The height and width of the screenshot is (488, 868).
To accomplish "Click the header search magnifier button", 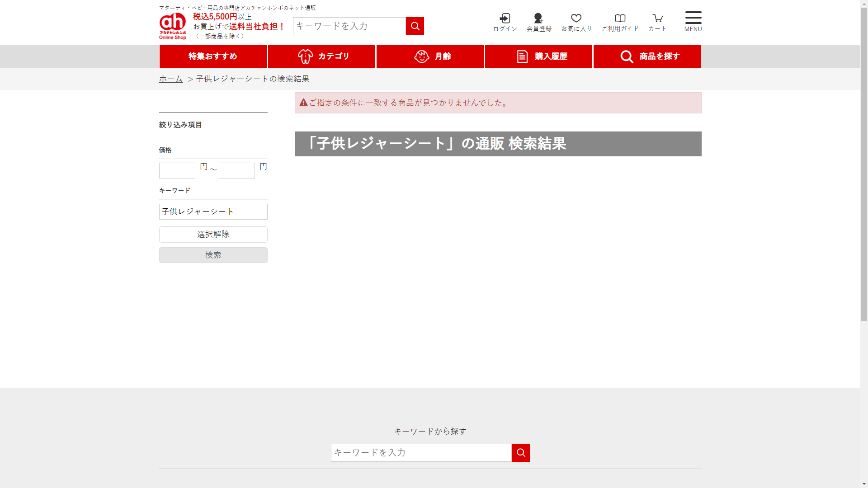I will (415, 26).
